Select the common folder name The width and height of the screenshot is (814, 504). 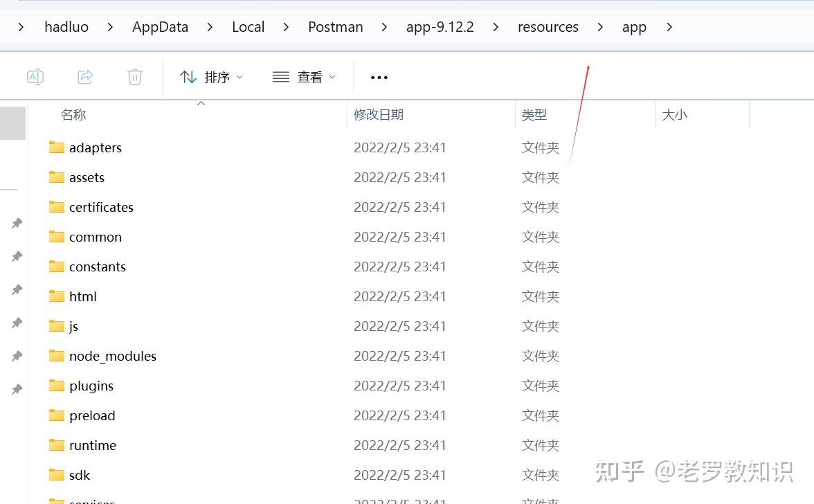click(96, 237)
